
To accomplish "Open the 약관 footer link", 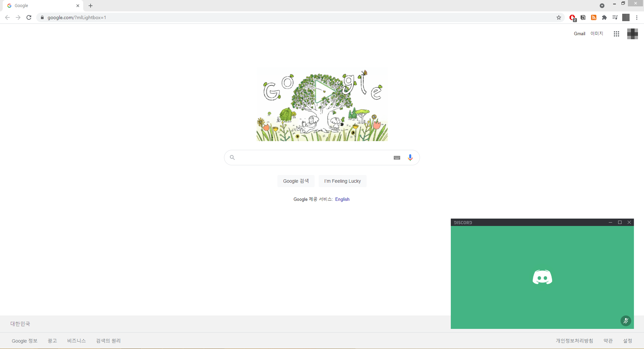I will 608,341.
